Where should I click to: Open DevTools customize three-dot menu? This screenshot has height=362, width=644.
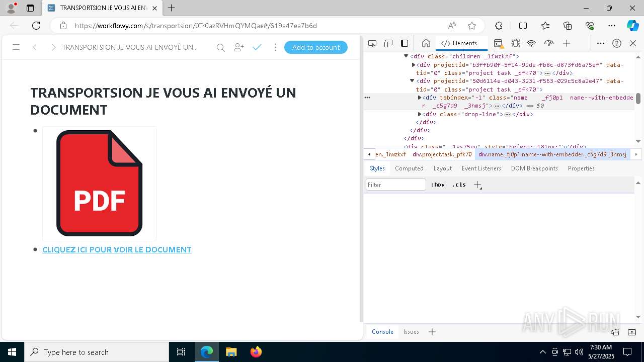coord(601,43)
